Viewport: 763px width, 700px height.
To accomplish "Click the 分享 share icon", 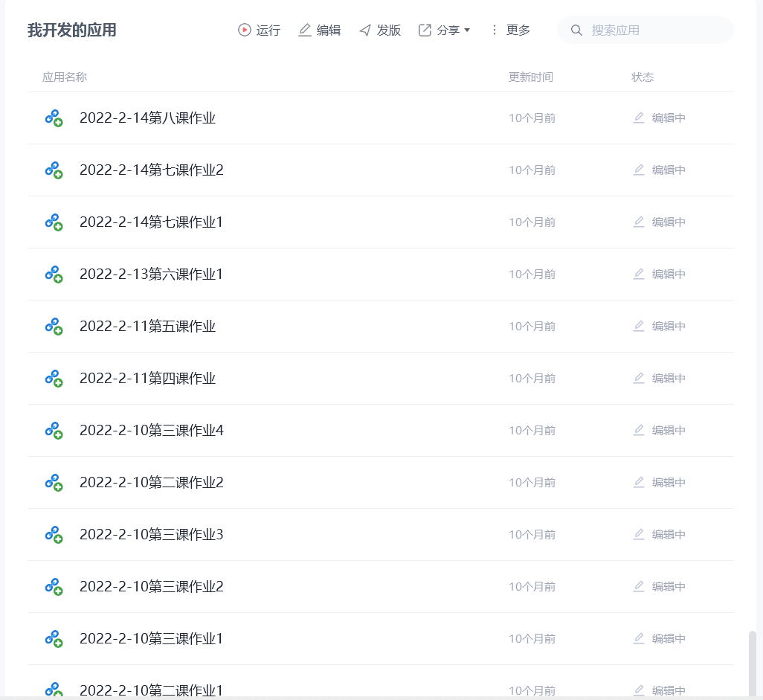I will tap(425, 30).
